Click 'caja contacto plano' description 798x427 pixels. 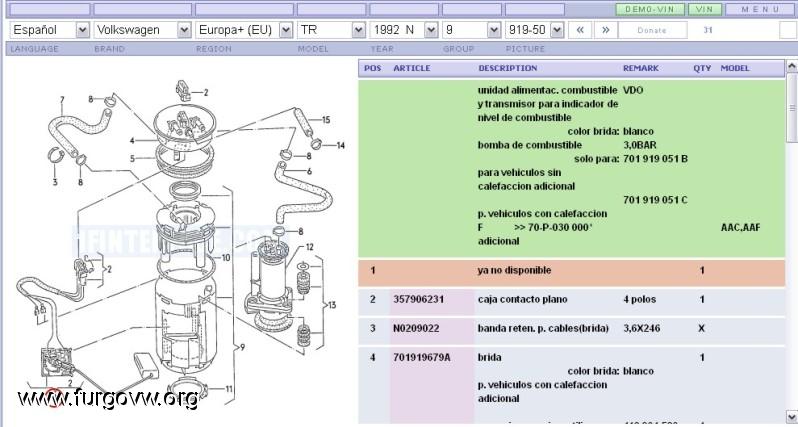click(x=522, y=299)
